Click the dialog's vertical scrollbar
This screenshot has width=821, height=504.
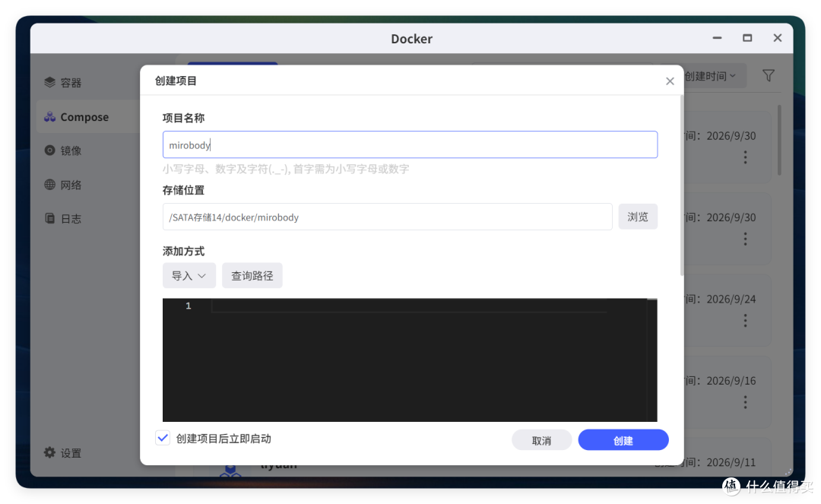point(682,185)
